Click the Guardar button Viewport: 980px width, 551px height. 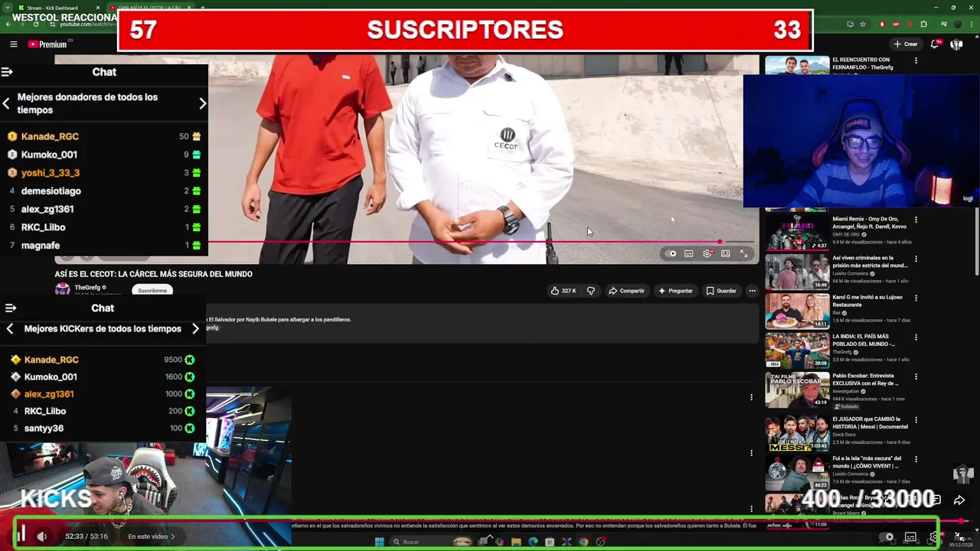pyautogui.click(x=721, y=291)
